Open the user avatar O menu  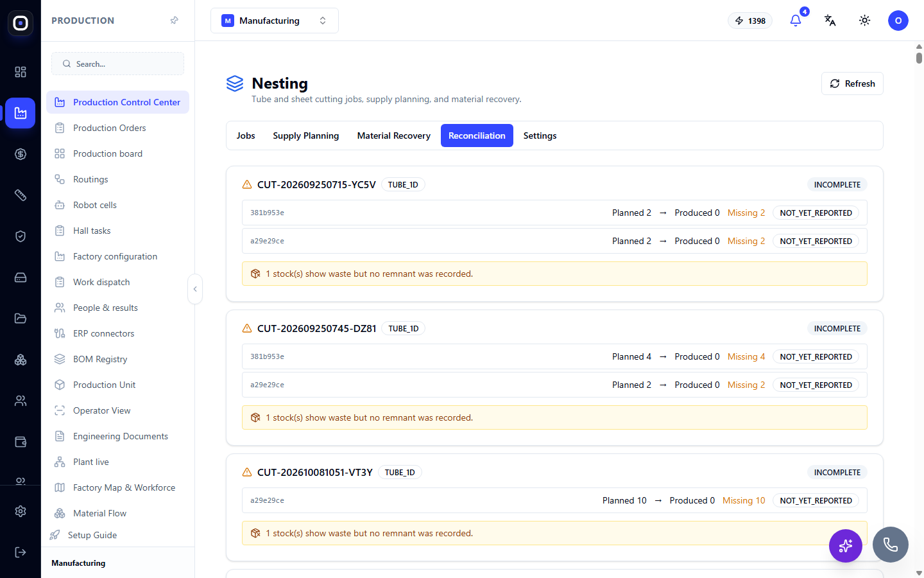[898, 21]
